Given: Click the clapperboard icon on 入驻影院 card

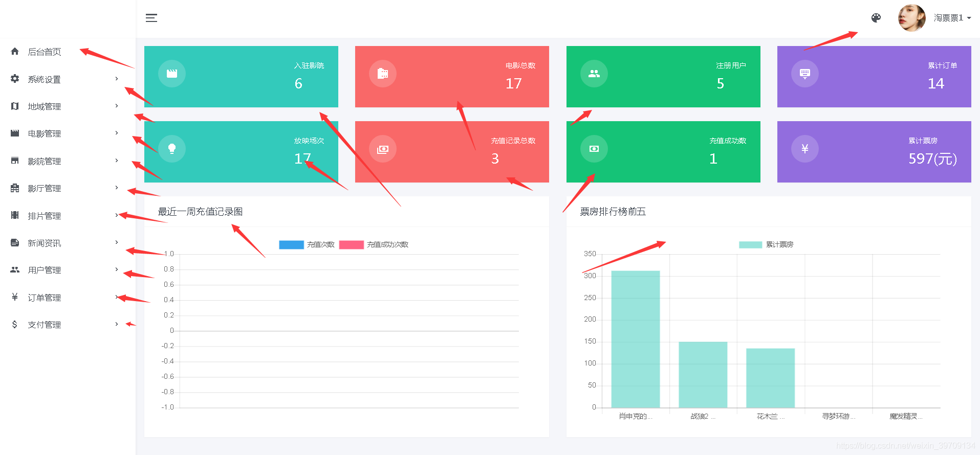Looking at the screenshot, I should click(x=172, y=74).
